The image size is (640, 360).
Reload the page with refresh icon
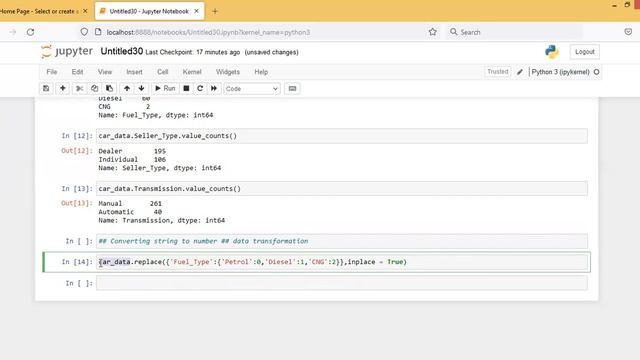(x=31, y=32)
